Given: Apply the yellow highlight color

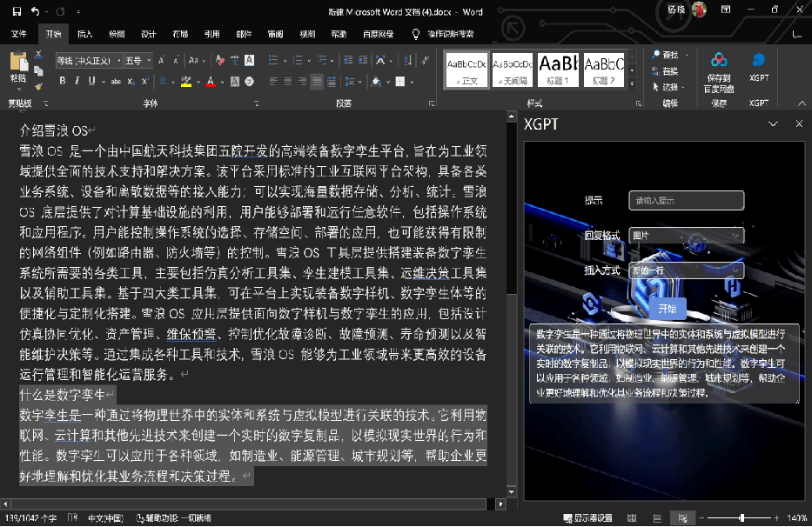Looking at the screenshot, I should (186, 81).
